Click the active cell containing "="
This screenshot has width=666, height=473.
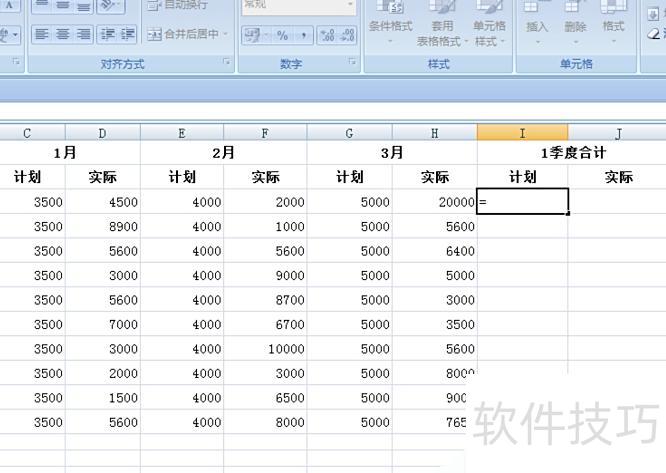coord(522,202)
